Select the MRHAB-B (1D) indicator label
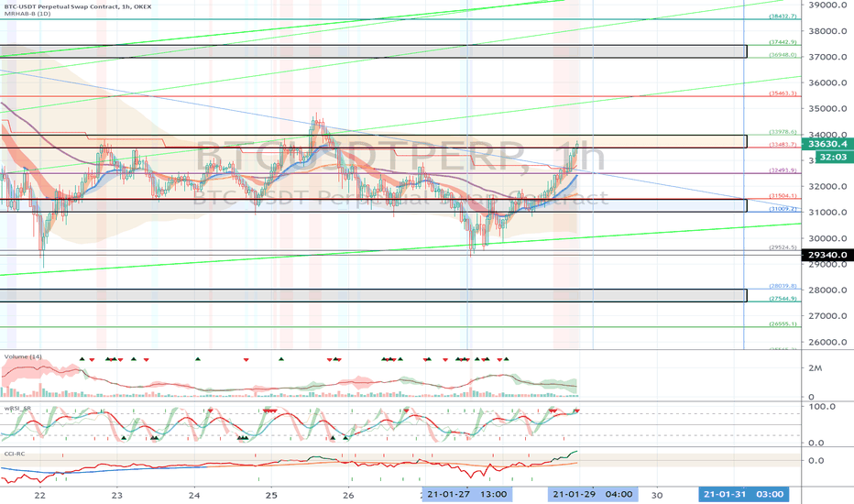Viewport: 854px width, 504px height. click(27, 14)
